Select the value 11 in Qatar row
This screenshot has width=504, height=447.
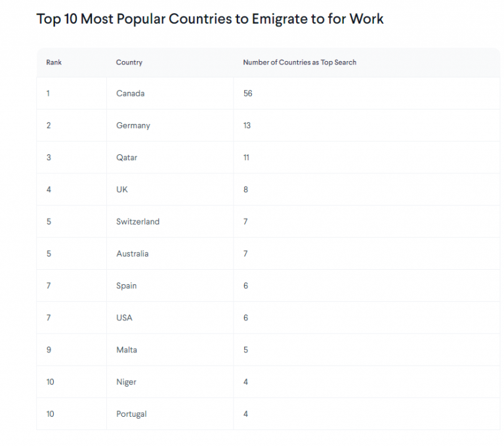246,158
